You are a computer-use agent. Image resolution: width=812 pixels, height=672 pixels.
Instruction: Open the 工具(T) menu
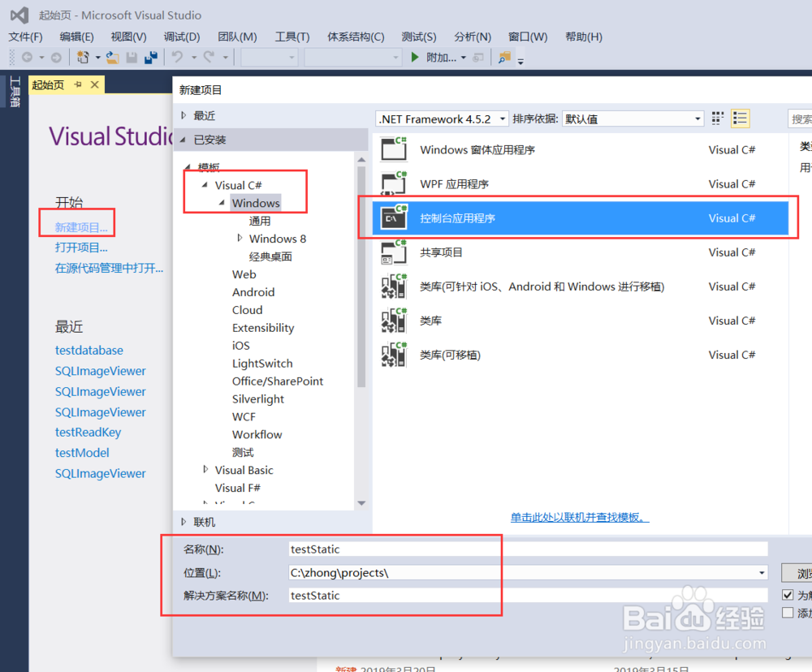coord(292,37)
